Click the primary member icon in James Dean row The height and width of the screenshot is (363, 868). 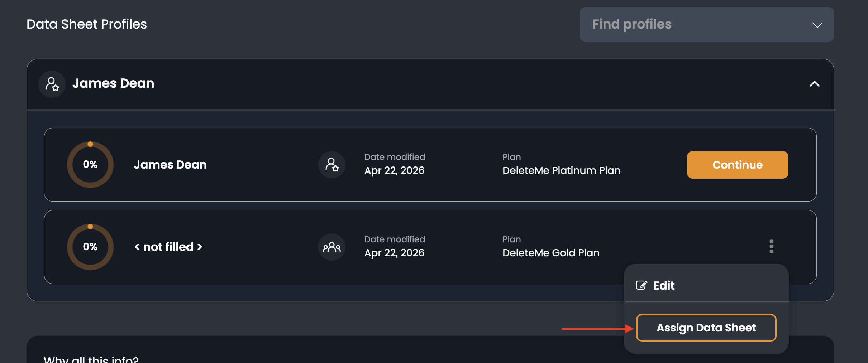[332, 165]
